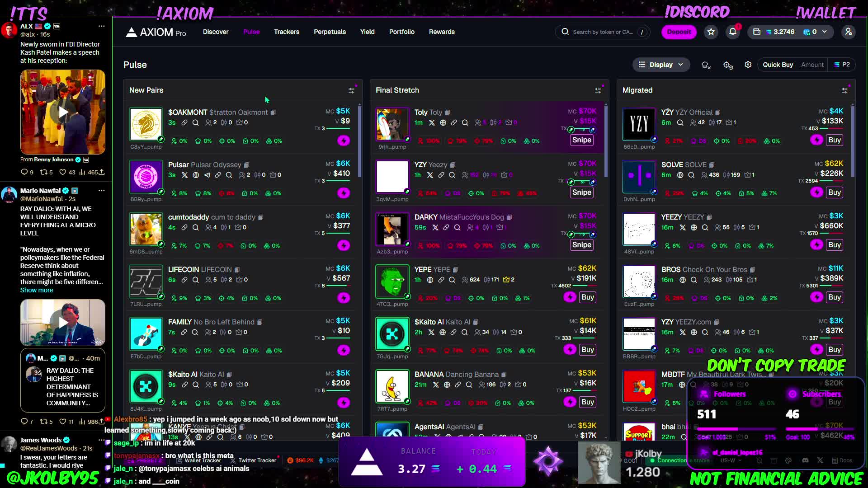Click the link icon on YZY Yeezy row
This screenshot has width=868, height=488.
[x=441, y=175]
